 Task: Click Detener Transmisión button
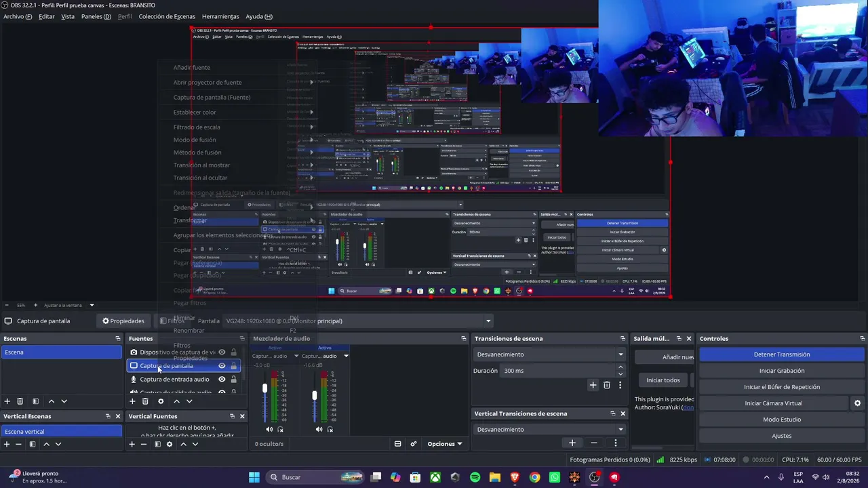[782, 354]
